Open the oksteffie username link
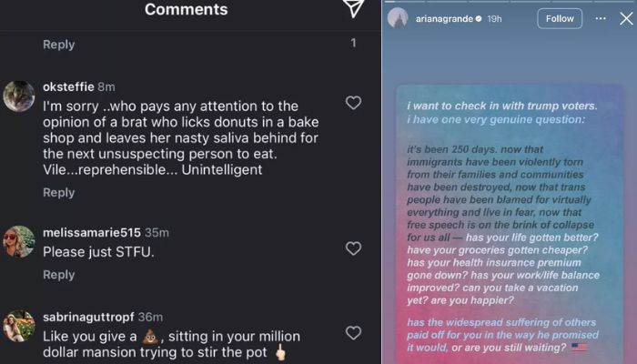Image resolution: width=637 pixels, height=364 pixels. [x=68, y=86]
